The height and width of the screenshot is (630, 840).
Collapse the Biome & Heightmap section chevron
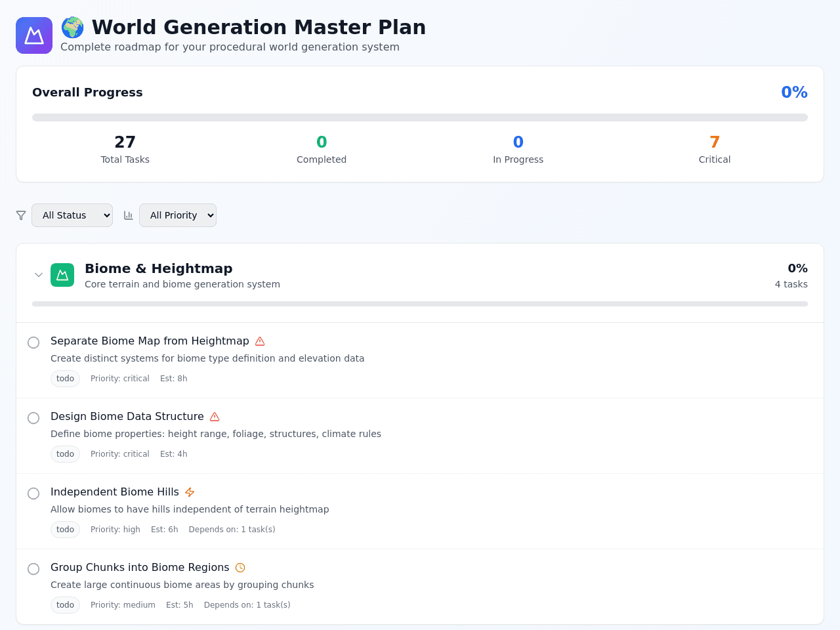pos(39,275)
